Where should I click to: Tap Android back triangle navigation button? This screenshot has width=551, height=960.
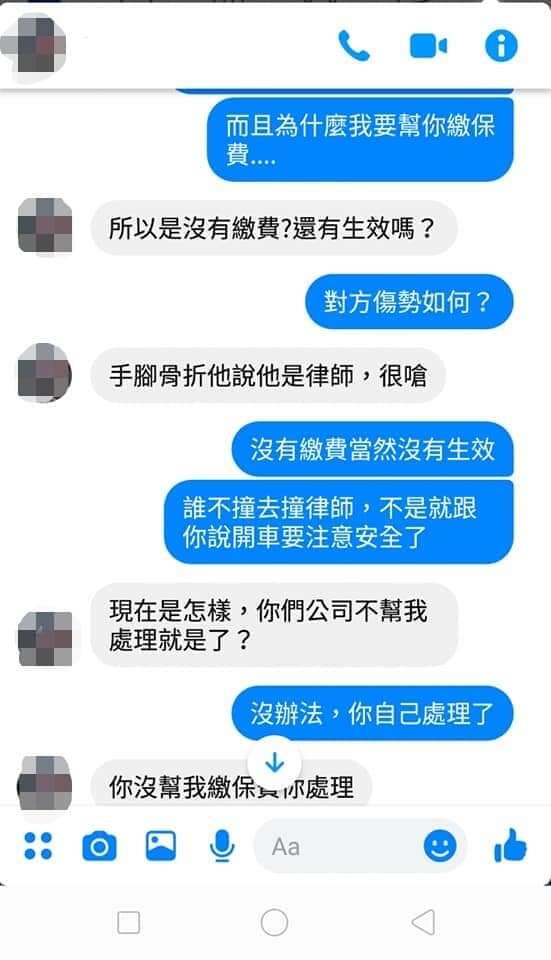(x=424, y=922)
